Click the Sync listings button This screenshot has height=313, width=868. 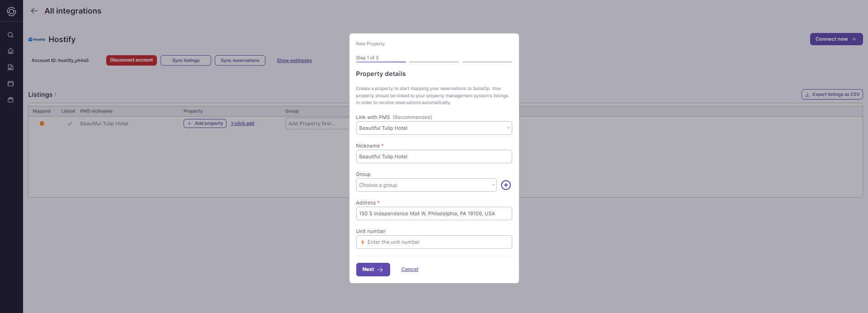pyautogui.click(x=186, y=61)
